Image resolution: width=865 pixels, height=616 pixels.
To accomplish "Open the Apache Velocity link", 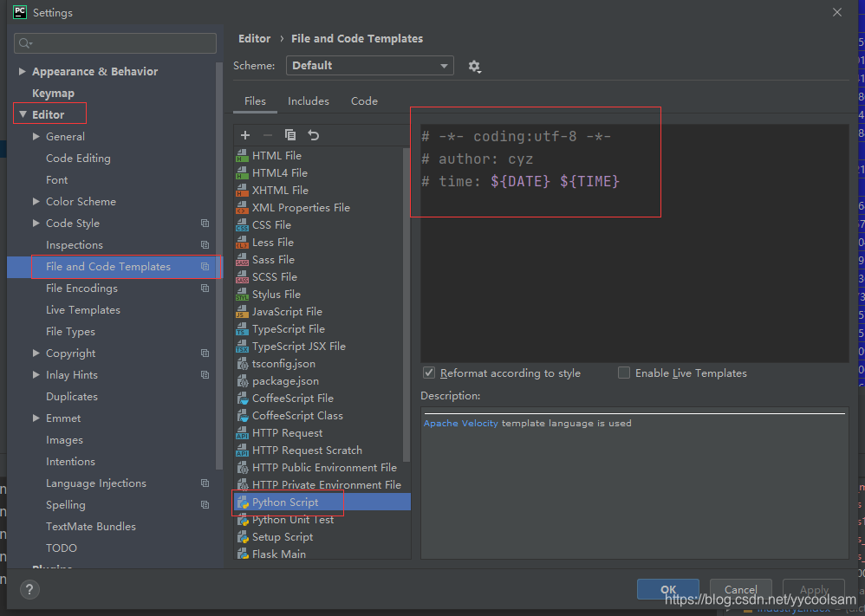I will pos(460,423).
